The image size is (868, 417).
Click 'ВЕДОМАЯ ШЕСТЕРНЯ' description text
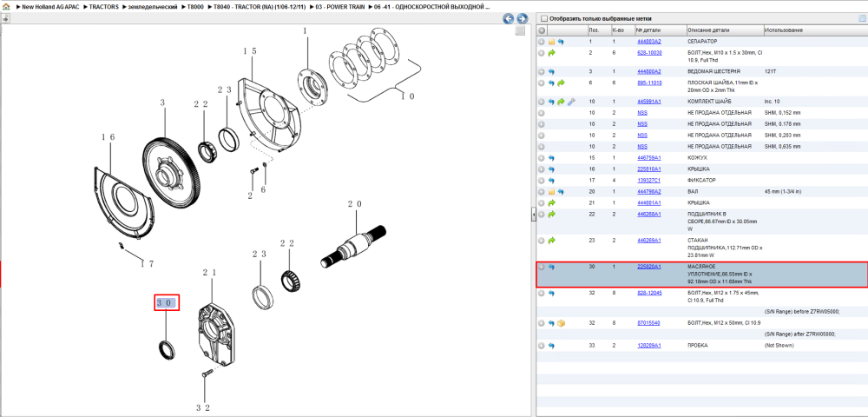click(x=713, y=71)
